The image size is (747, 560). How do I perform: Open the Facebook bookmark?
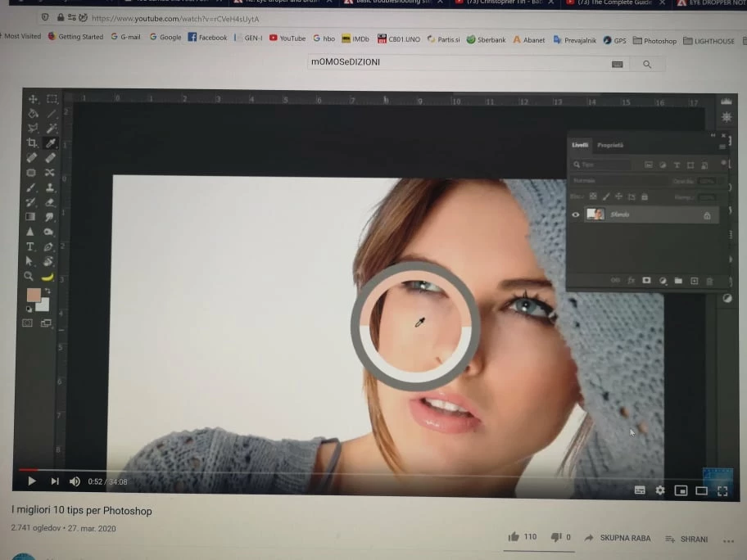click(207, 37)
